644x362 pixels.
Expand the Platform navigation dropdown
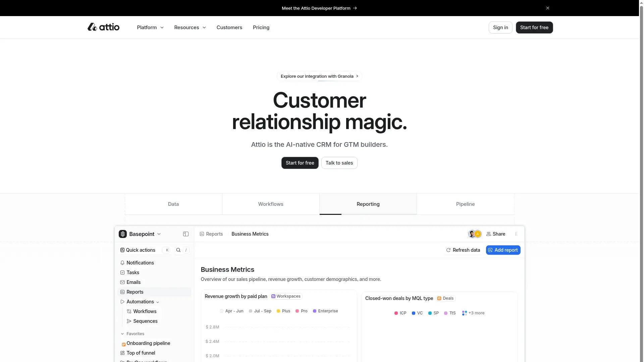(150, 27)
